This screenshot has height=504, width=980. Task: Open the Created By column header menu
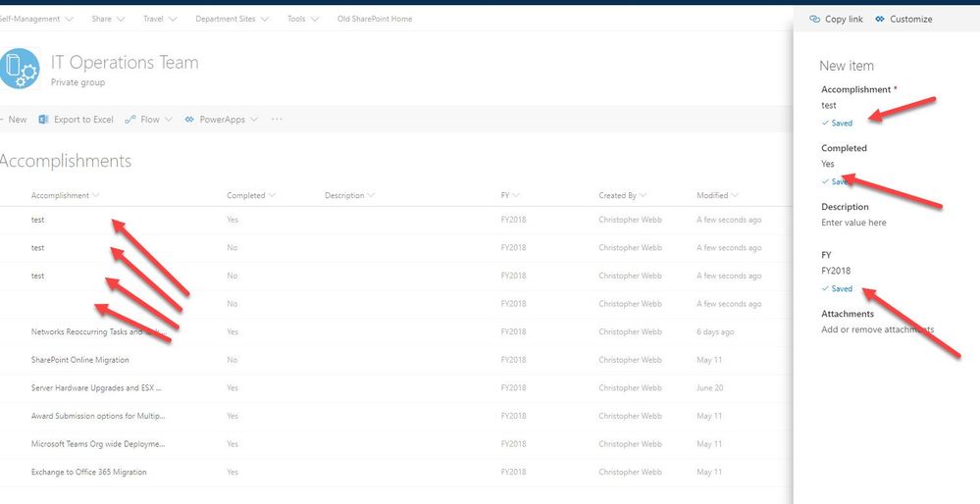coord(623,195)
